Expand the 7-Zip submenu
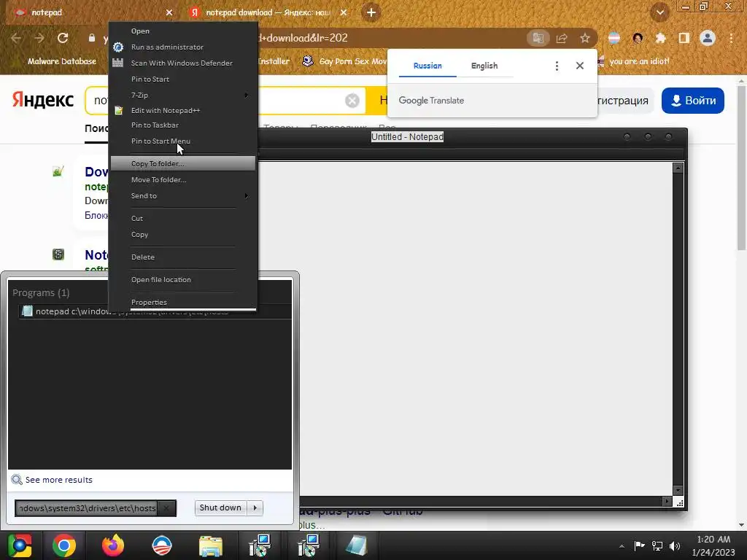This screenshot has width=747, height=560. coord(183,96)
